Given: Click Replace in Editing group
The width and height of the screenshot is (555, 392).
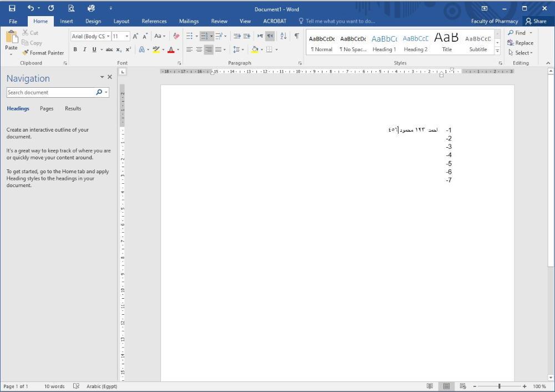Looking at the screenshot, I should pos(521,43).
